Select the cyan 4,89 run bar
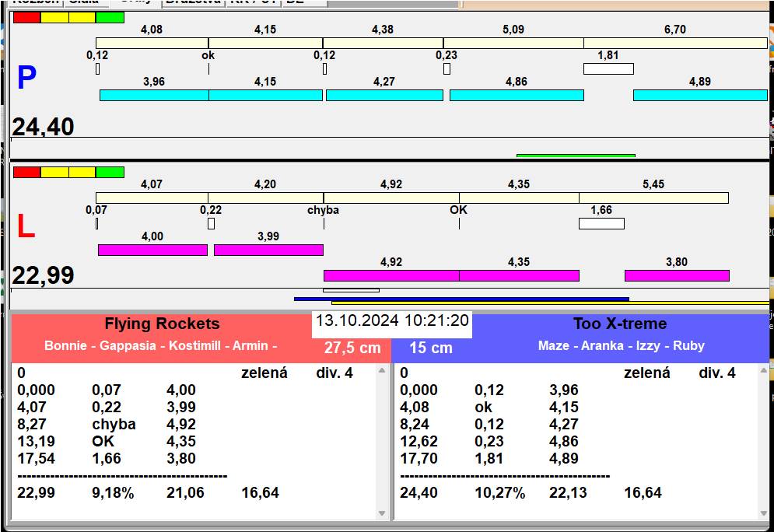The image size is (774, 532). tap(700, 95)
